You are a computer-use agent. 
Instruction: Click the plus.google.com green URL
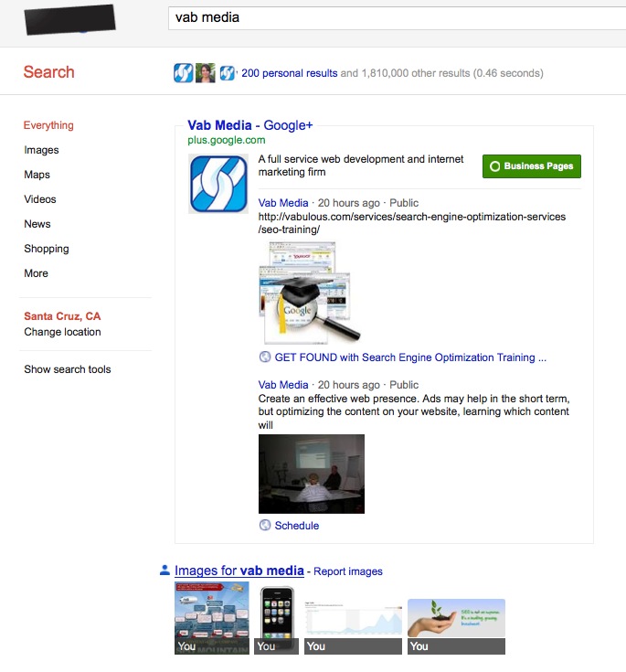(227, 140)
